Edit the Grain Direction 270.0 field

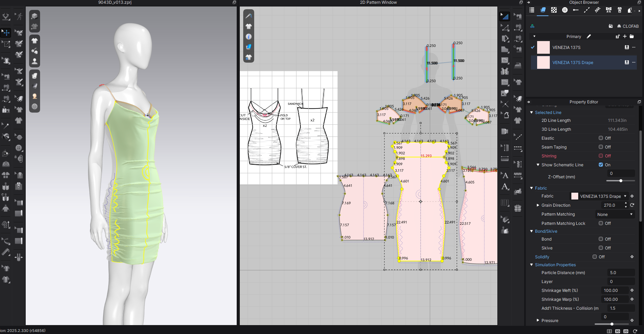(x=612, y=205)
